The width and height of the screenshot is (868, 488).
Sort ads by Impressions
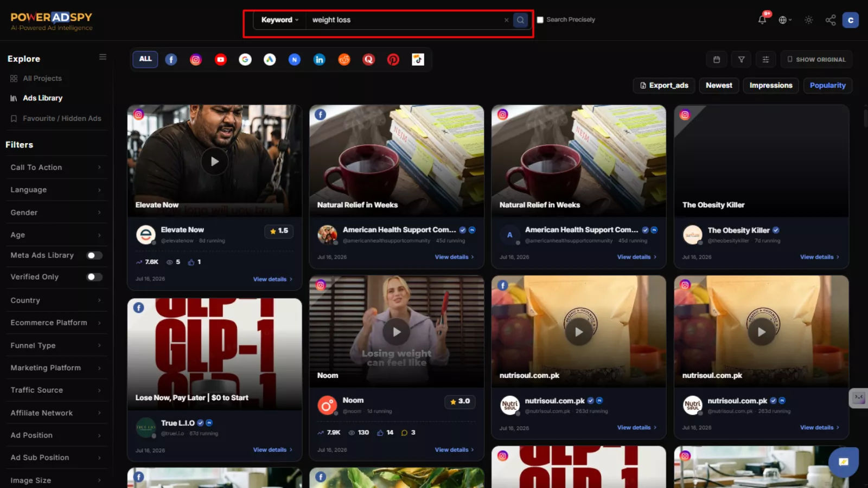click(x=771, y=85)
